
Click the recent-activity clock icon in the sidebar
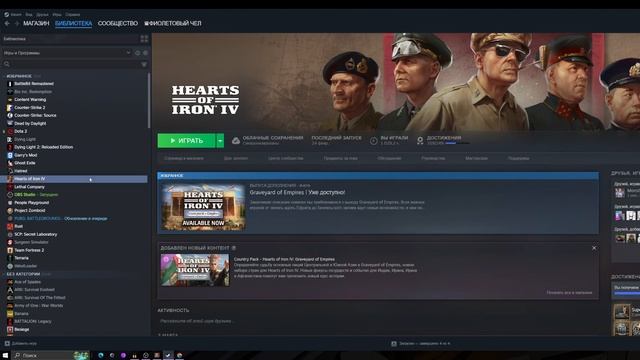coord(138,53)
